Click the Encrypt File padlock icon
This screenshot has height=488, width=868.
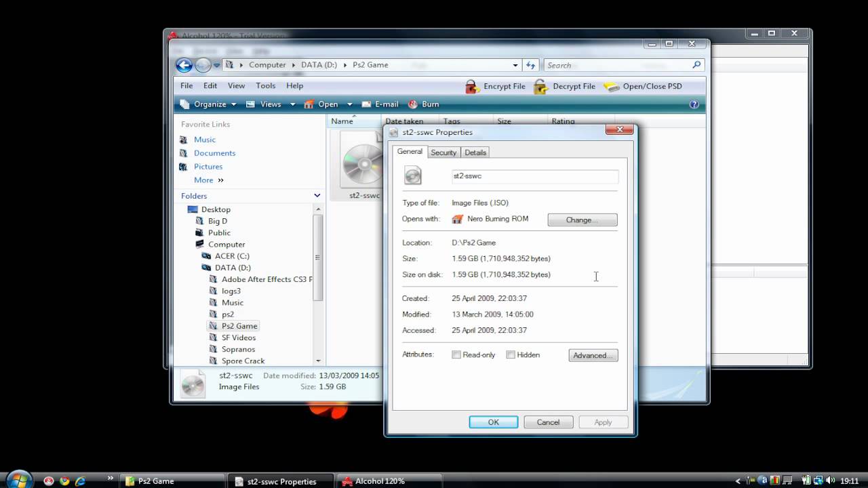(x=472, y=86)
